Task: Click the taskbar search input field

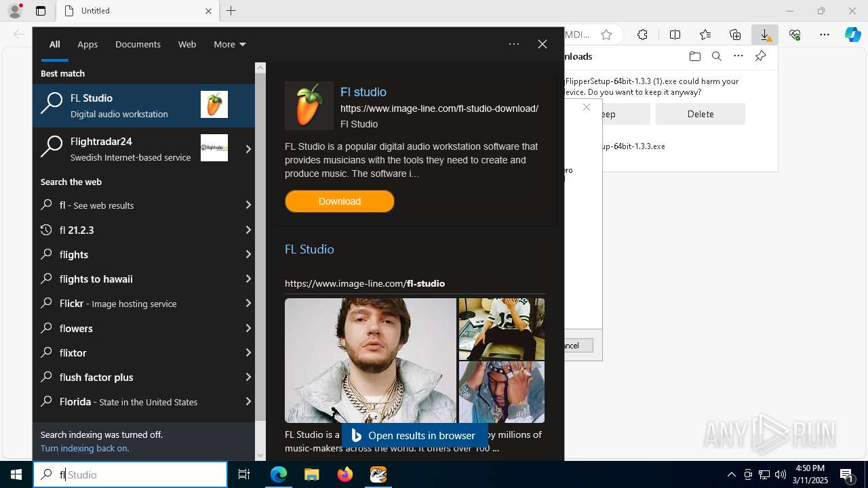Action: [x=130, y=474]
